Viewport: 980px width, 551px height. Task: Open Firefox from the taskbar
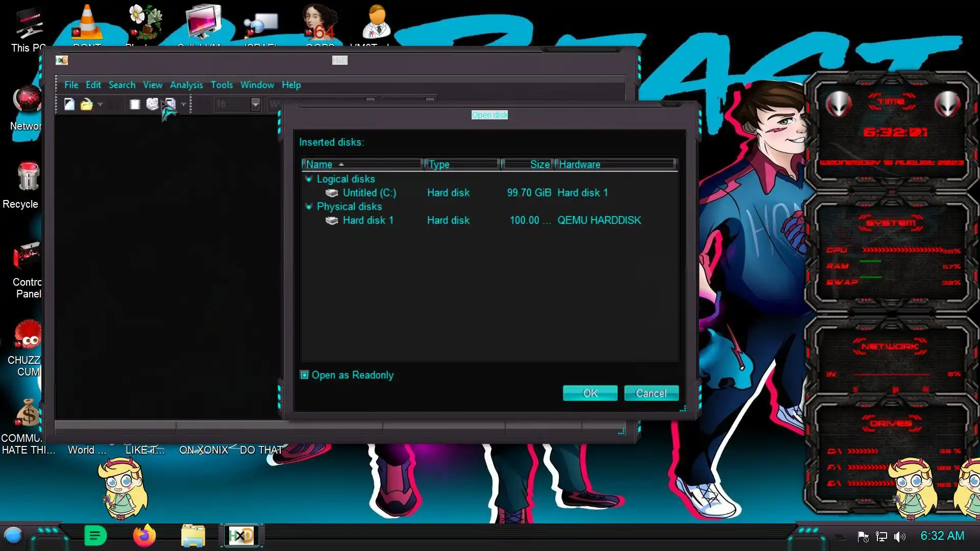(144, 536)
